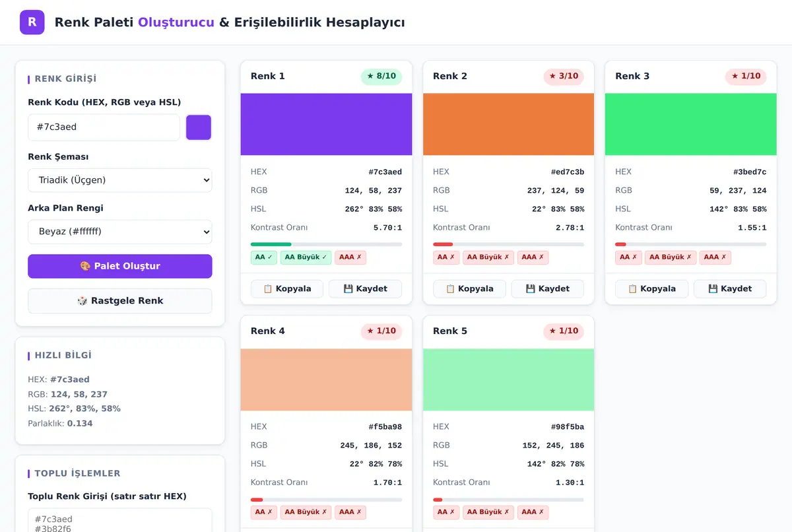The height and width of the screenshot is (532, 792).
Task: Open the purple color picker swatch
Action: (199, 127)
